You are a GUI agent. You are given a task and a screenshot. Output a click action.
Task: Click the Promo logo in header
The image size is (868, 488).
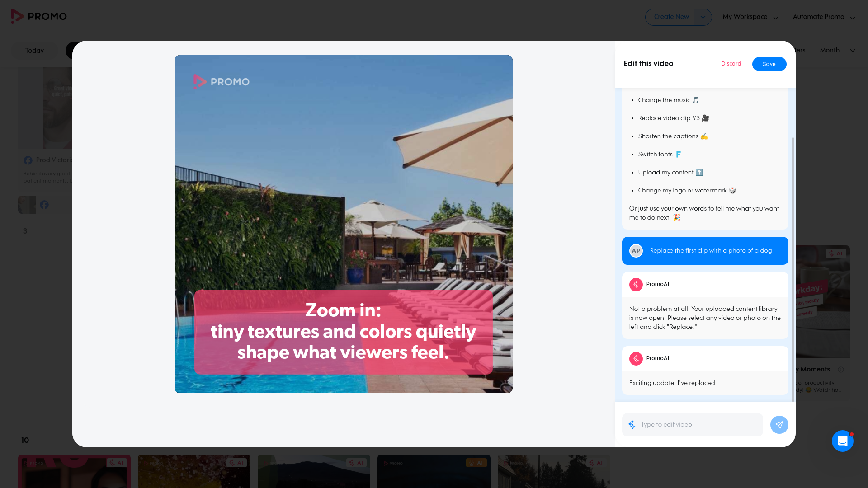point(39,16)
